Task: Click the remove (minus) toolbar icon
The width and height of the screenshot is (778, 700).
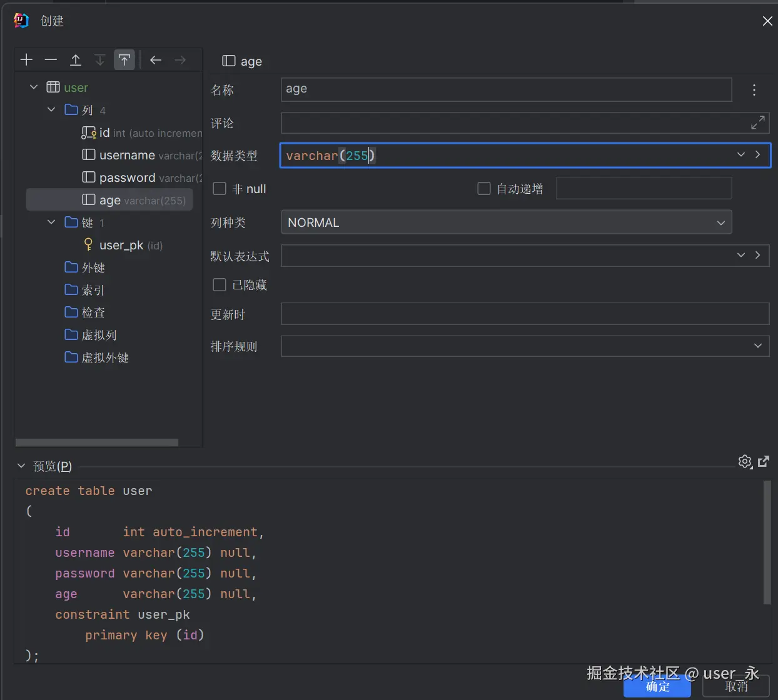Action: point(51,60)
